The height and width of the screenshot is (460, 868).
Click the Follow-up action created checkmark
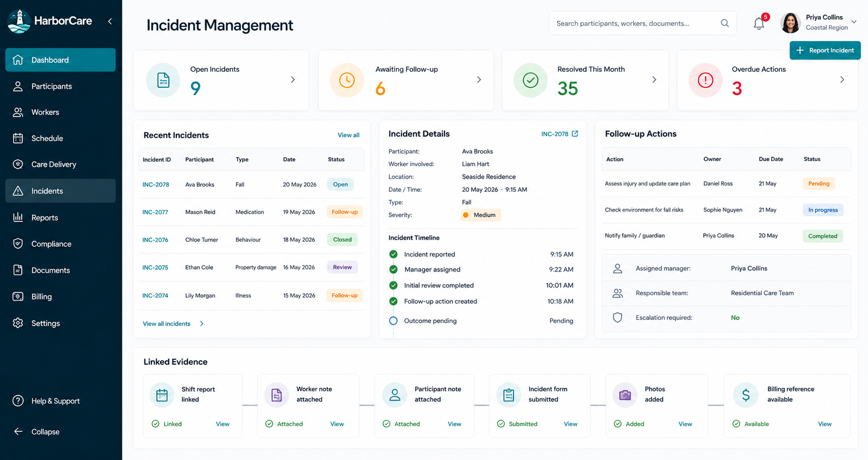[393, 301]
